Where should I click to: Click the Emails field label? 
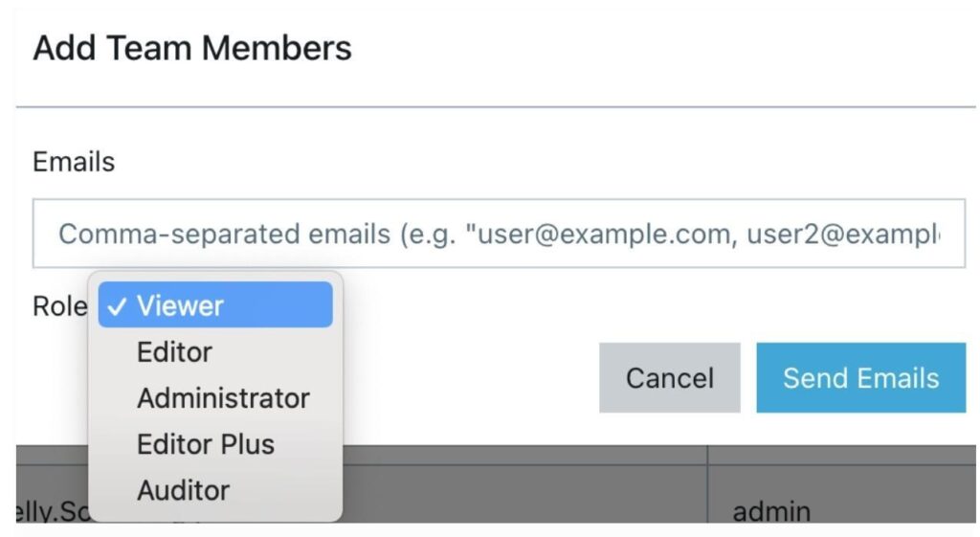click(x=74, y=162)
